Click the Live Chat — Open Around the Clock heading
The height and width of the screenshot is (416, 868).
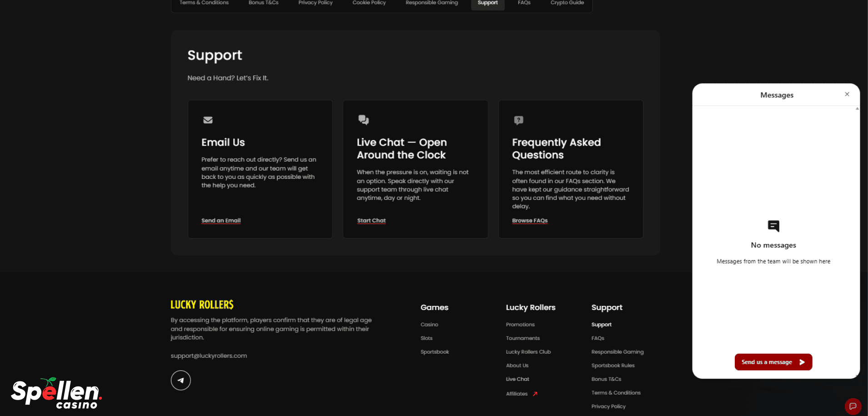pos(402,149)
